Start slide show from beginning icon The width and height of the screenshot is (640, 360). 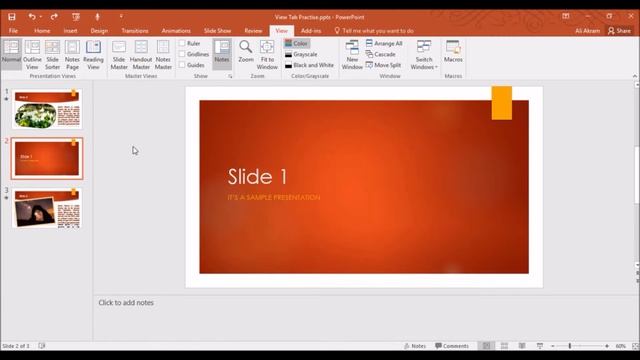pos(76,17)
